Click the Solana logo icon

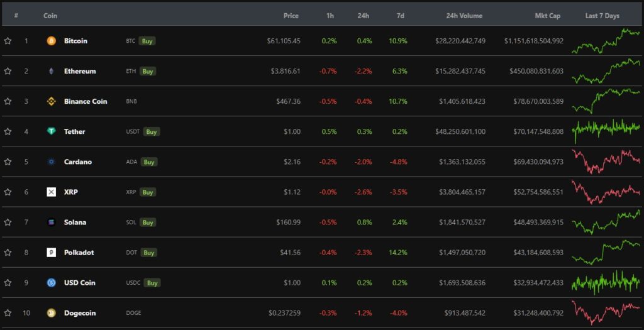(x=51, y=222)
